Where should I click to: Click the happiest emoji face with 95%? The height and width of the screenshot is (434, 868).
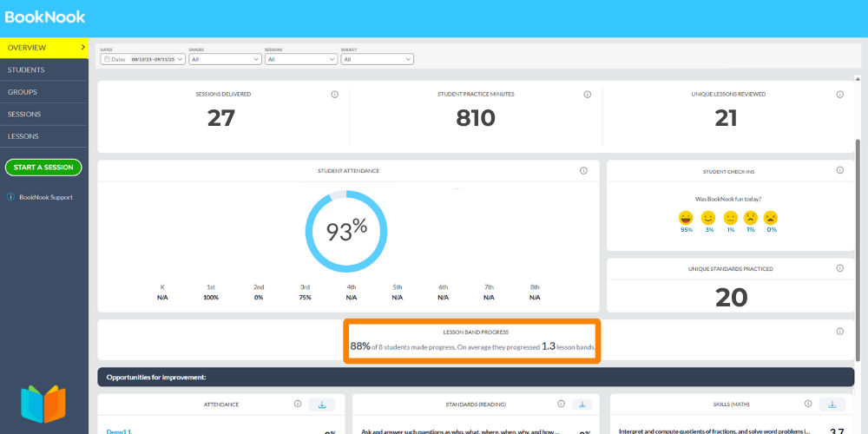click(x=687, y=218)
